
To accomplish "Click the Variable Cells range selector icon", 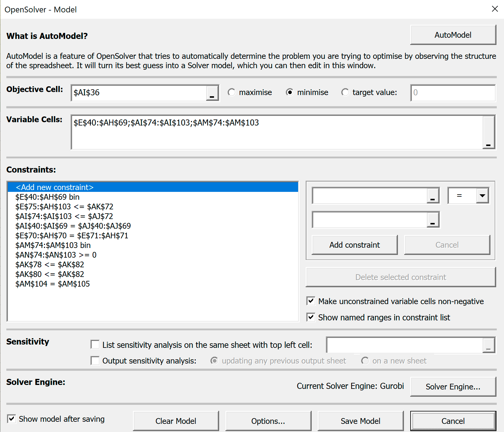I will tap(488, 132).
